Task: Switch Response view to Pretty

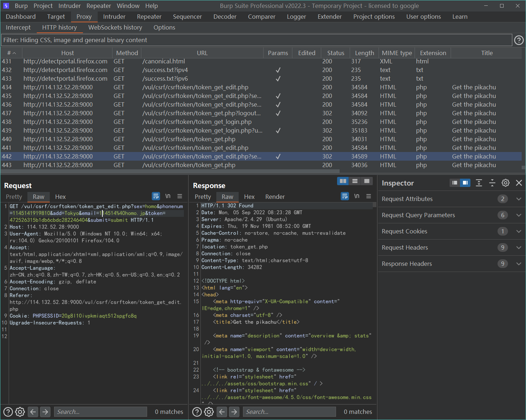Action: point(203,197)
